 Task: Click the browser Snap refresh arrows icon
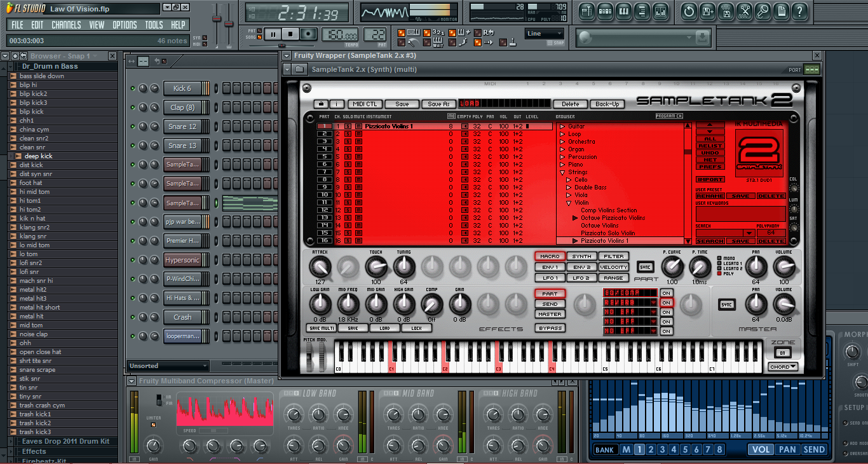[x=24, y=56]
